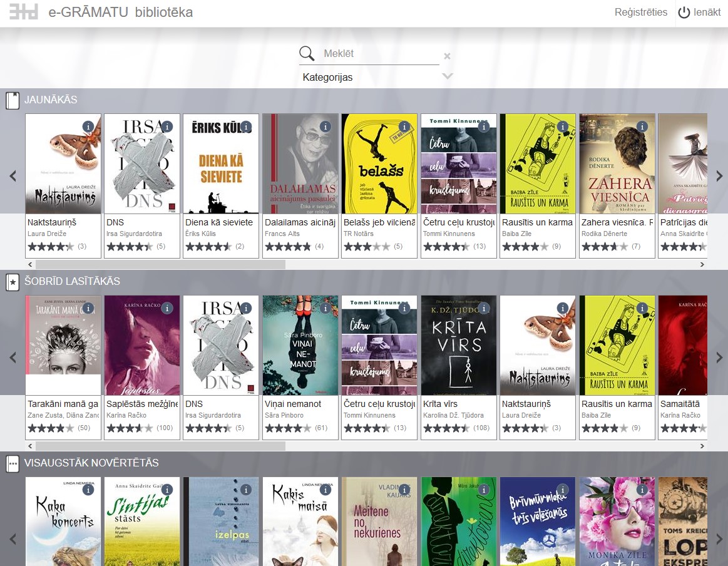Click author name Sāra Pinboro
The image size is (728, 566).
pyautogui.click(x=284, y=415)
